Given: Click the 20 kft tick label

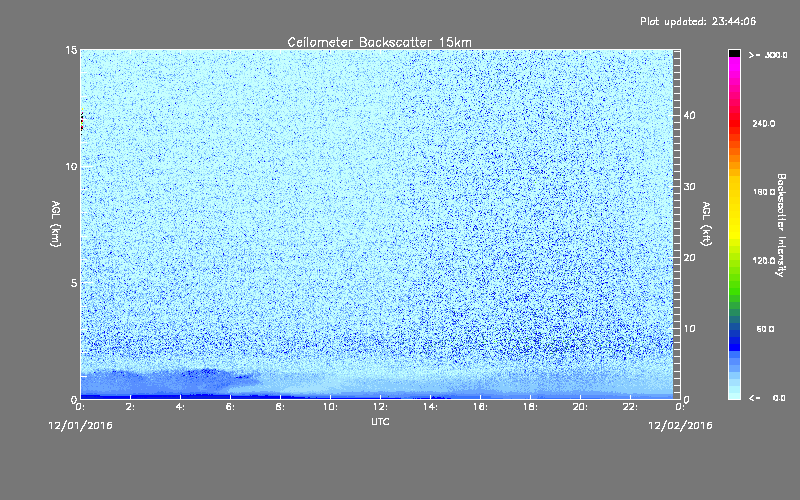Looking at the screenshot, I should [x=689, y=258].
